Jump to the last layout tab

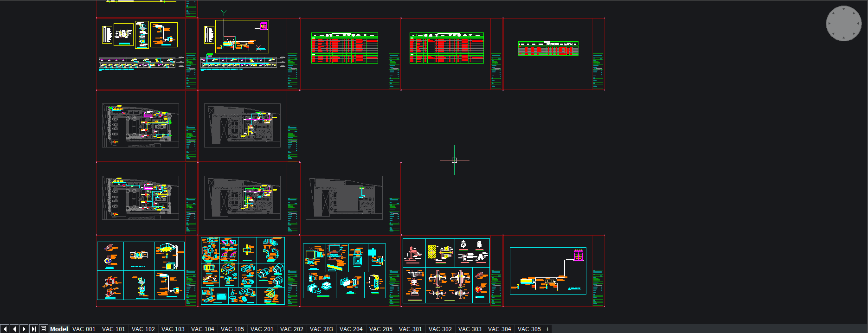click(x=33, y=329)
